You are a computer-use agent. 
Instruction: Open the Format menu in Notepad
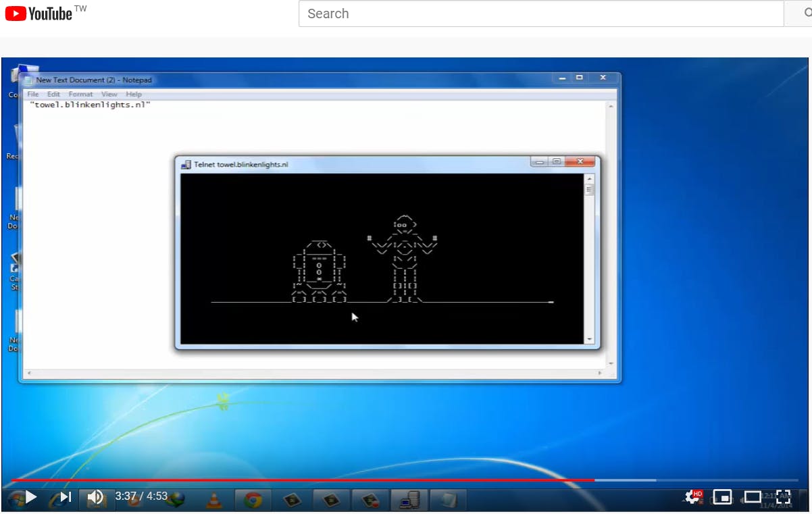tap(80, 95)
